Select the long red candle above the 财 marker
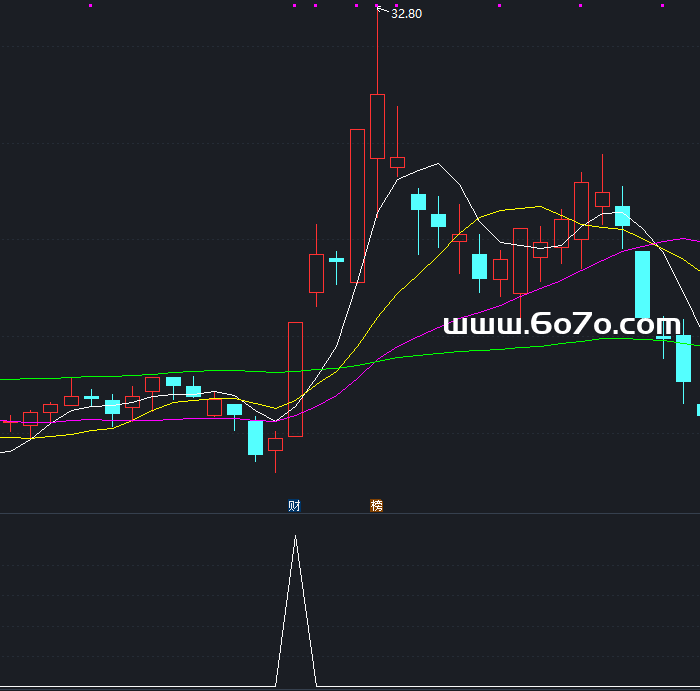Viewport: 700px width, 691px height. [x=295, y=379]
